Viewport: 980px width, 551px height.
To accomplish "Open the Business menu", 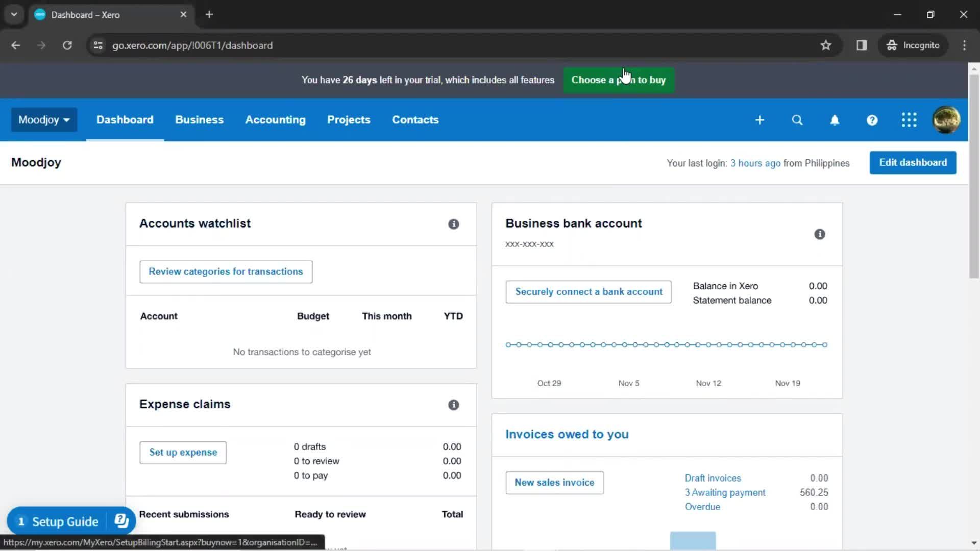I will pyautogui.click(x=199, y=120).
